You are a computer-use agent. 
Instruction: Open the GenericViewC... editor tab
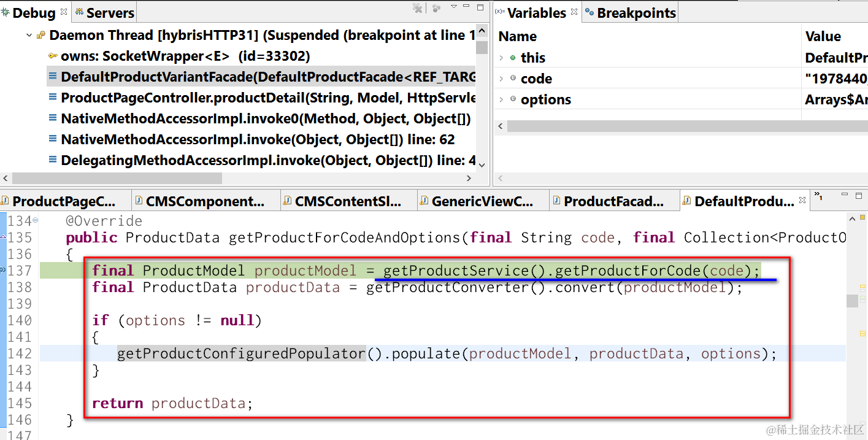(482, 201)
